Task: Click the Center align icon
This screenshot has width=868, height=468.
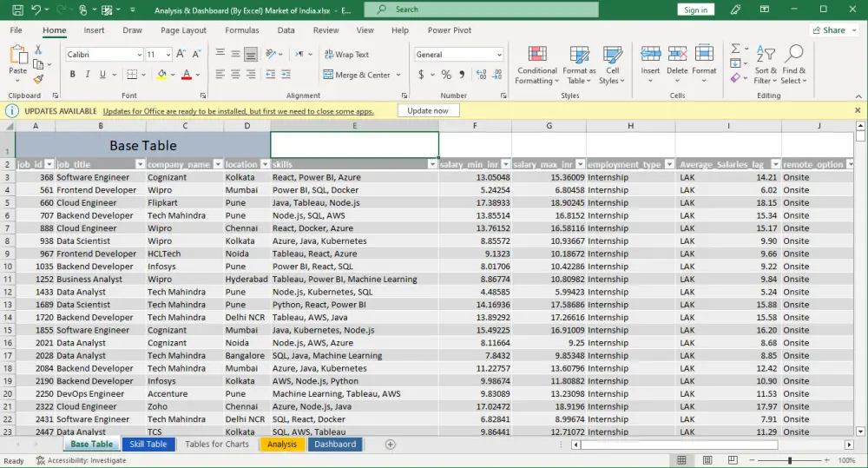Action: (x=235, y=74)
